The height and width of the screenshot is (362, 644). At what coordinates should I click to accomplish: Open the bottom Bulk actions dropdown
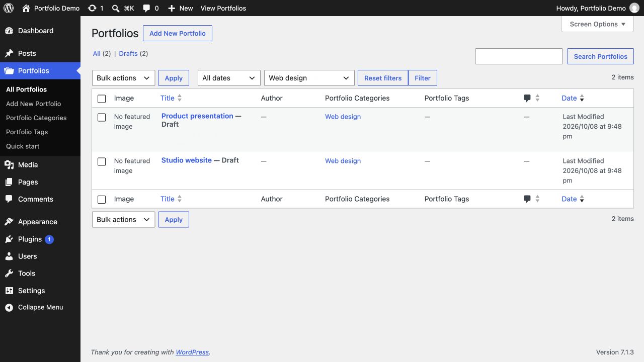[x=123, y=219]
